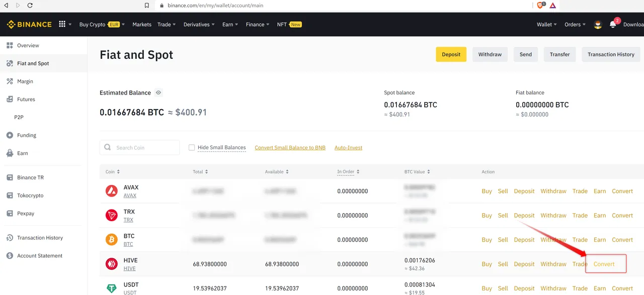Click the Transfer button

560,54
